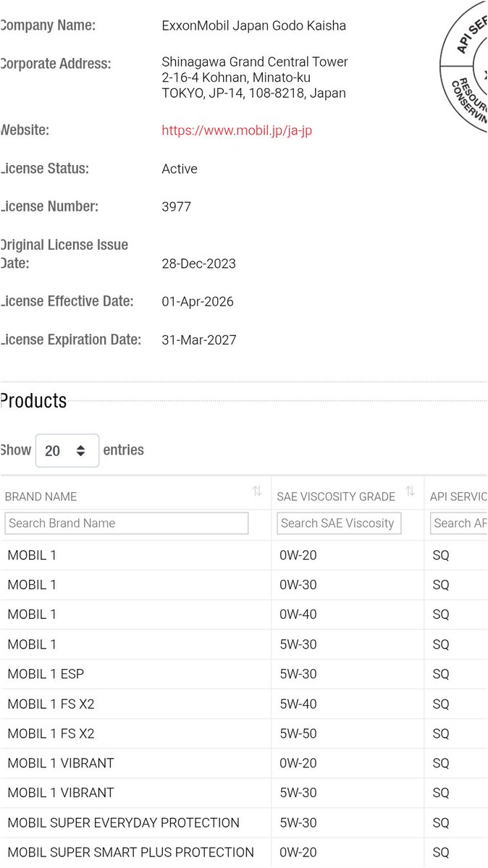Sort by SAE Viscosity Grade arrows
Viewport: 488px width, 868px height.
tap(410, 491)
